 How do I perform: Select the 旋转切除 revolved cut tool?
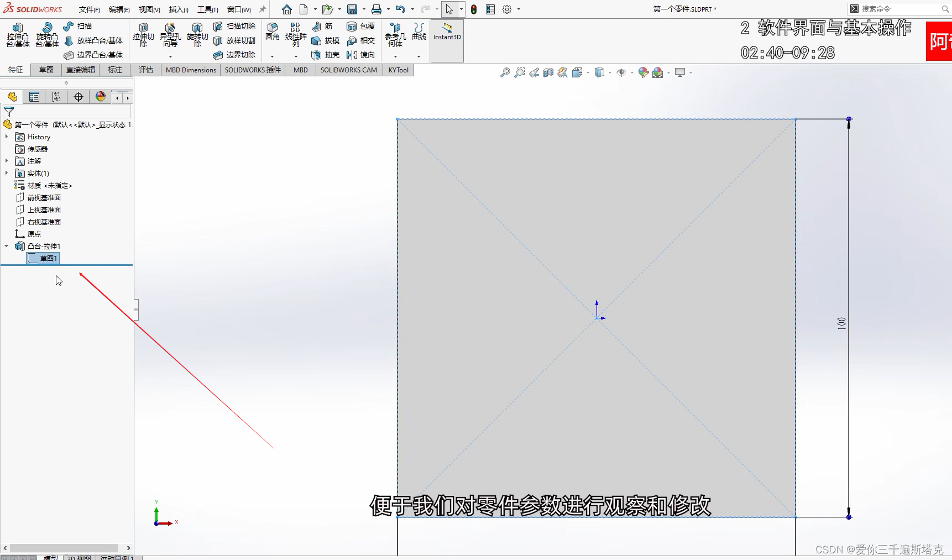(x=197, y=35)
